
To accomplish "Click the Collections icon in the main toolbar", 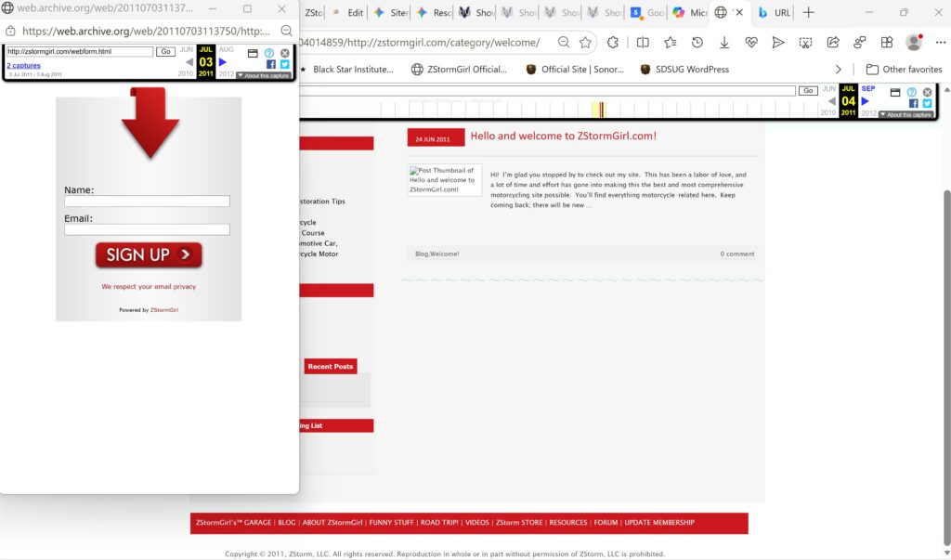I will 887,43.
